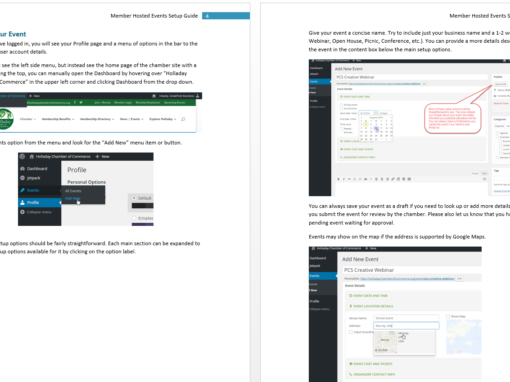Viewport: 510px width, 382px height.
Task: Pick the black Default color scheme swatch
Action: pos(143,206)
